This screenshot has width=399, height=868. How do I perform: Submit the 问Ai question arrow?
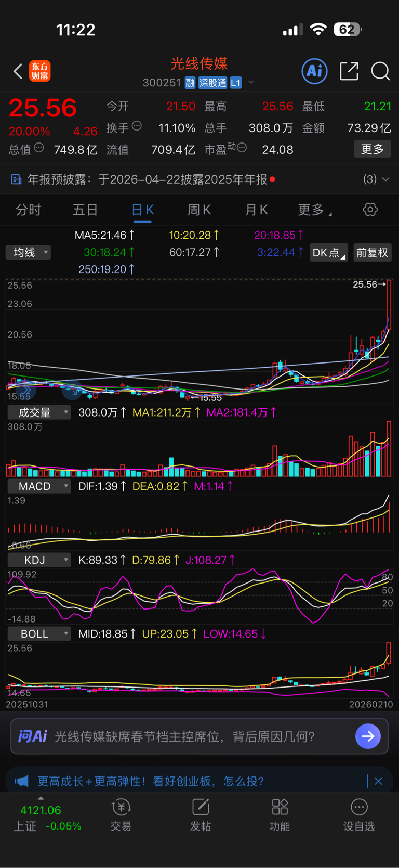(368, 736)
